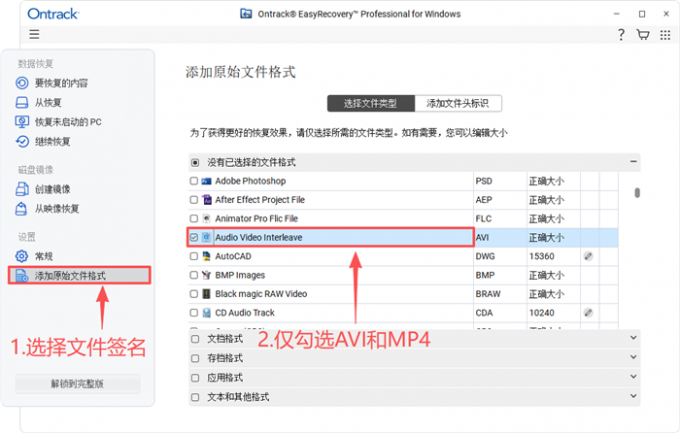This screenshot has height=433, width=680.
Task: Click the 15360 size value
Action: (541, 256)
